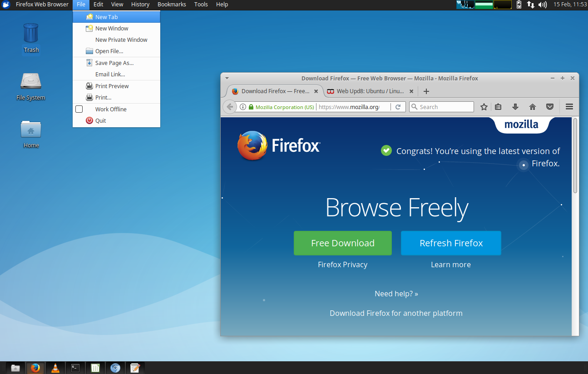Viewport: 588px width, 374px height.
Task: Close the Web Upd8 tab
Action: pos(411,91)
